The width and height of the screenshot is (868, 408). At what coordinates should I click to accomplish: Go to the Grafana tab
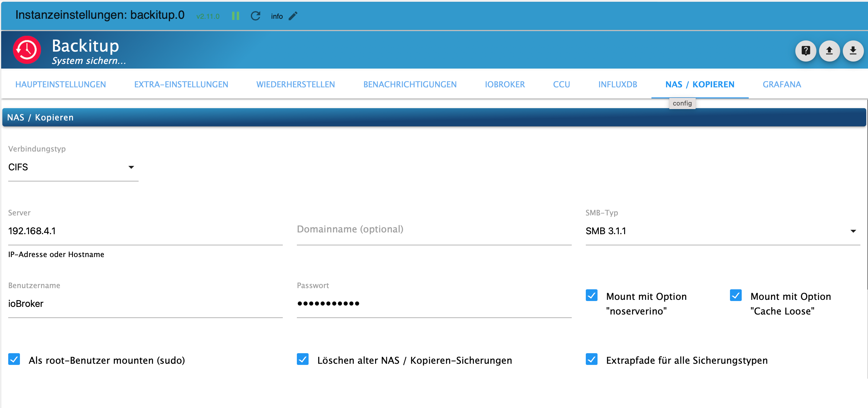click(781, 84)
